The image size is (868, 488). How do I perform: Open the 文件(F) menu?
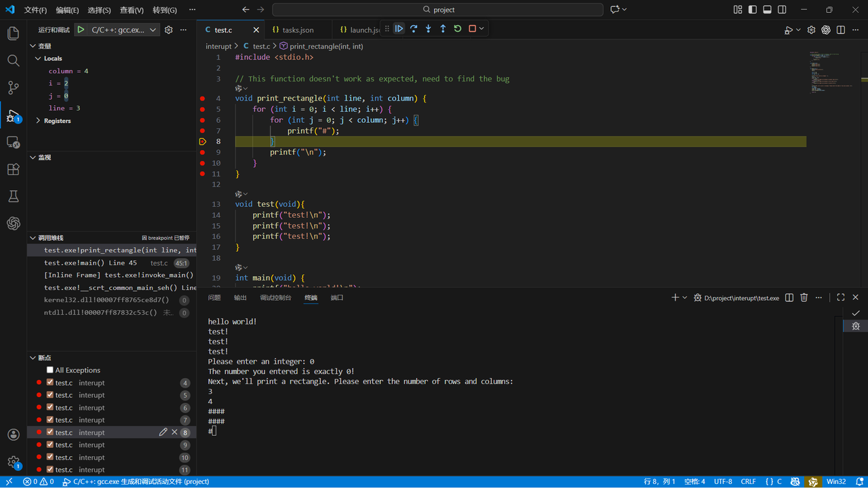click(35, 10)
